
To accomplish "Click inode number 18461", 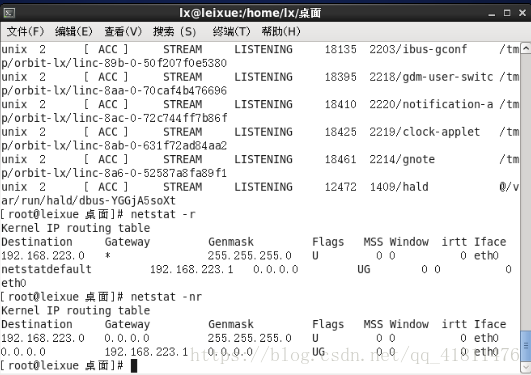I will click(340, 159).
